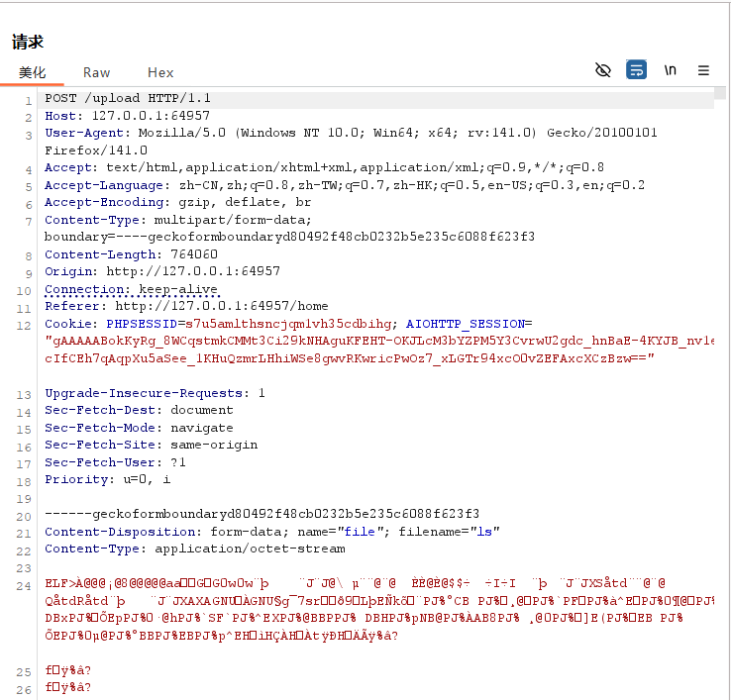This screenshot has width=731, height=700.
Task: Click the binary text on line 25
Action: [67, 670]
